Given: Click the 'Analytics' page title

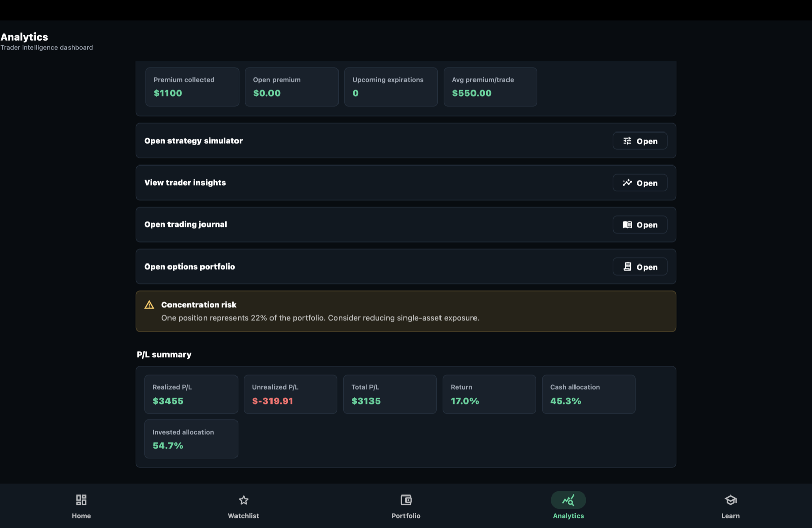Looking at the screenshot, I should coord(24,37).
